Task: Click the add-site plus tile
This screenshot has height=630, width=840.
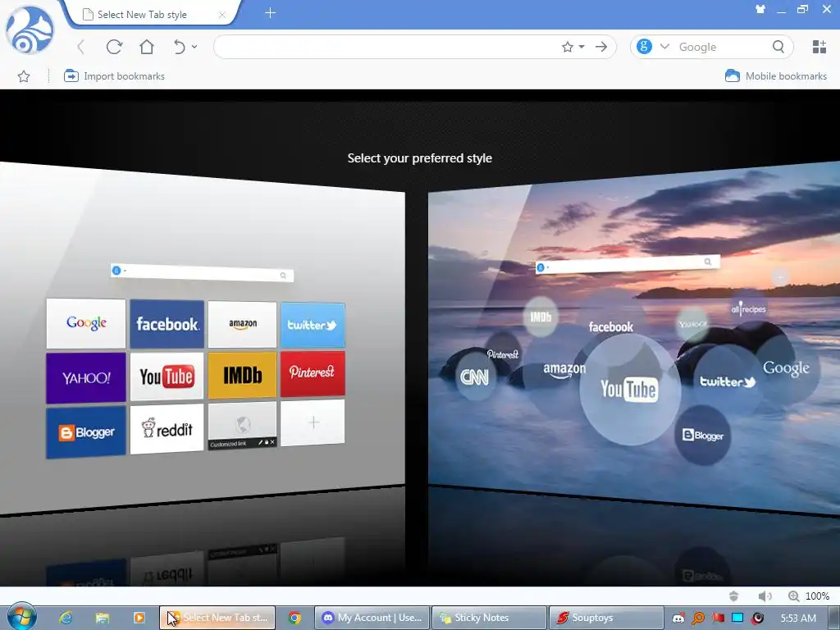Action: click(313, 422)
